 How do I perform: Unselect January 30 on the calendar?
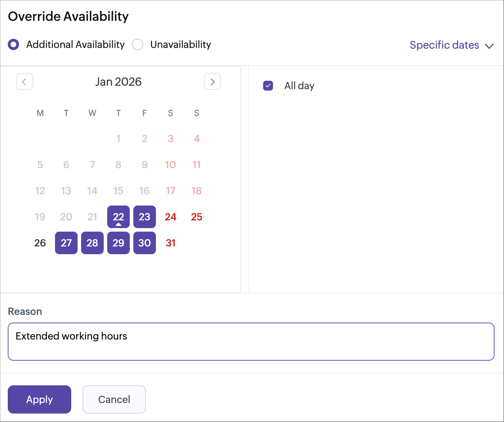(x=145, y=243)
